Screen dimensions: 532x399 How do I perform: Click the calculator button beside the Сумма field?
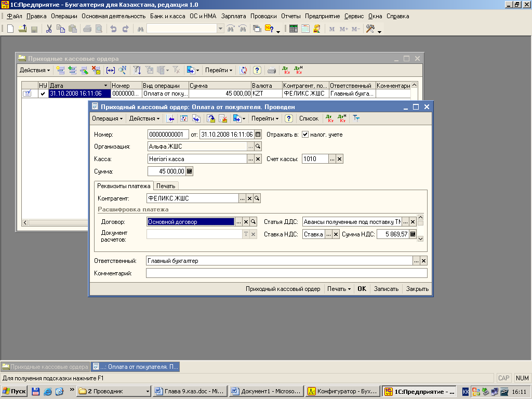click(189, 171)
